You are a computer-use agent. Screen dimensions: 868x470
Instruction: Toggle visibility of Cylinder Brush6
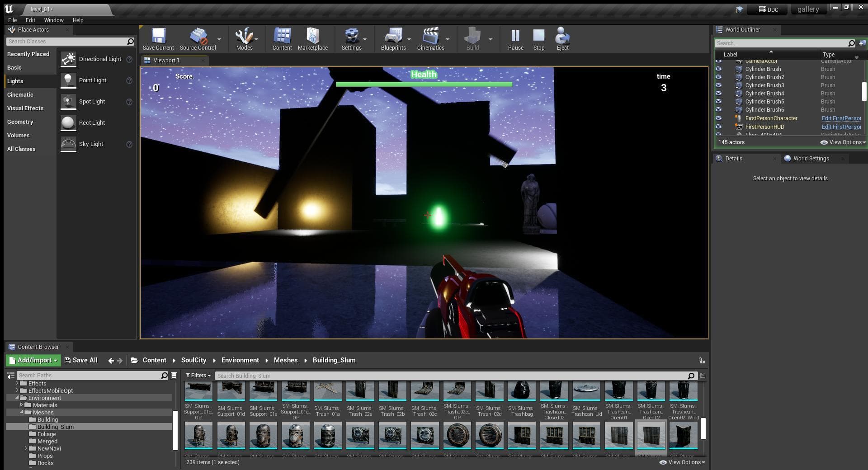tap(718, 109)
